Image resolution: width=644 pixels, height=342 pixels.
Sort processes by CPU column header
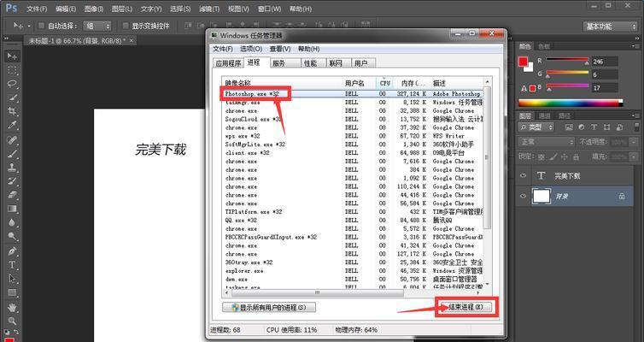(x=384, y=83)
